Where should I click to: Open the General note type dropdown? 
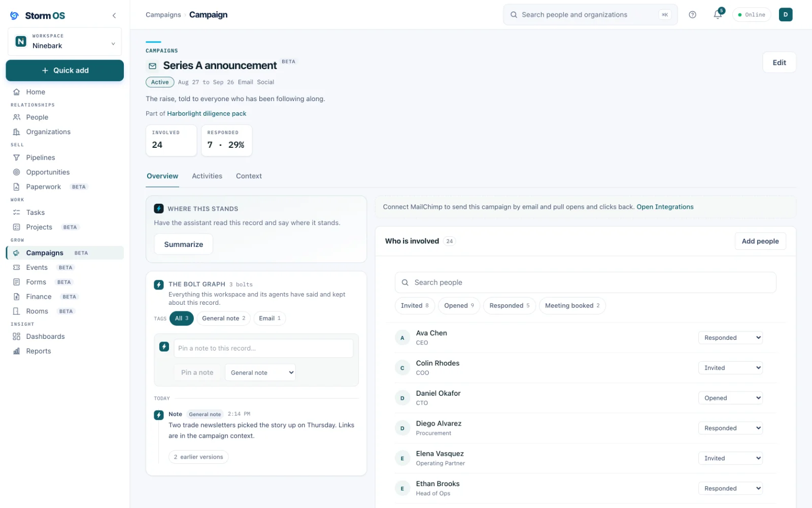pos(260,372)
